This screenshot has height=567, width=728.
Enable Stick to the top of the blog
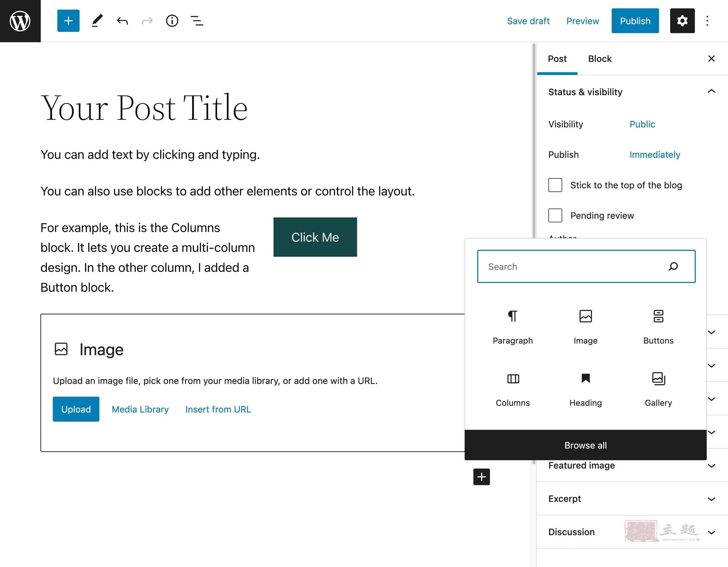click(x=555, y=185)
